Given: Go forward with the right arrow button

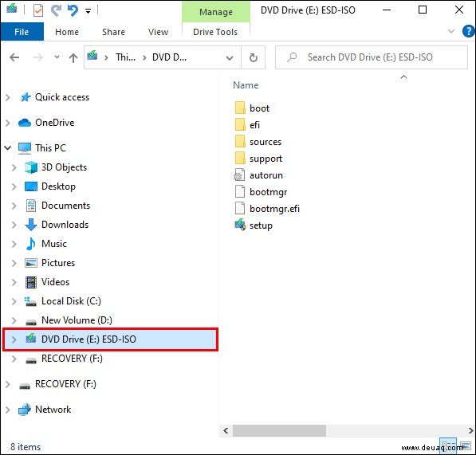Looking at the screenshot, I should tap(38, 57).
